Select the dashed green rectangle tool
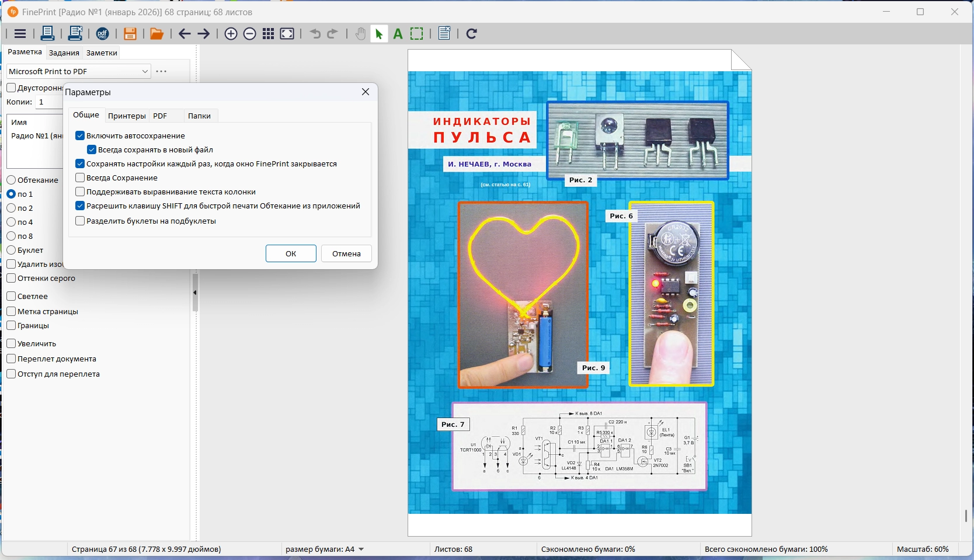This screenshot has width=974, height=560. [416, 34]
